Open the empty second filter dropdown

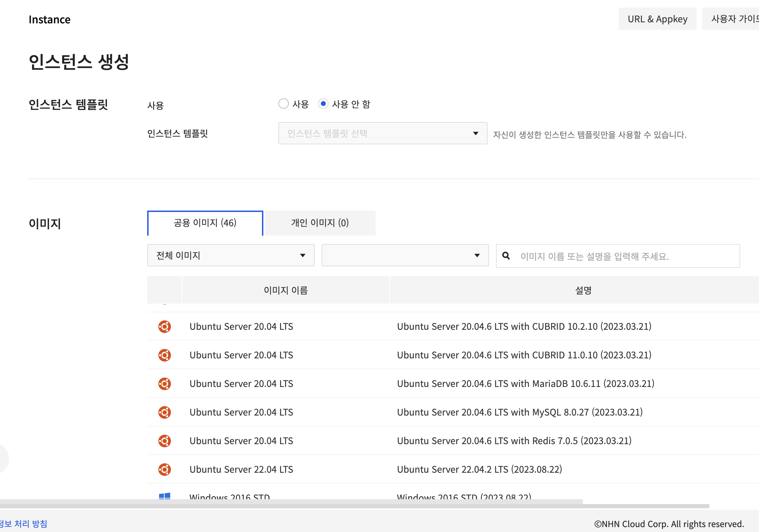click(405, 256)
